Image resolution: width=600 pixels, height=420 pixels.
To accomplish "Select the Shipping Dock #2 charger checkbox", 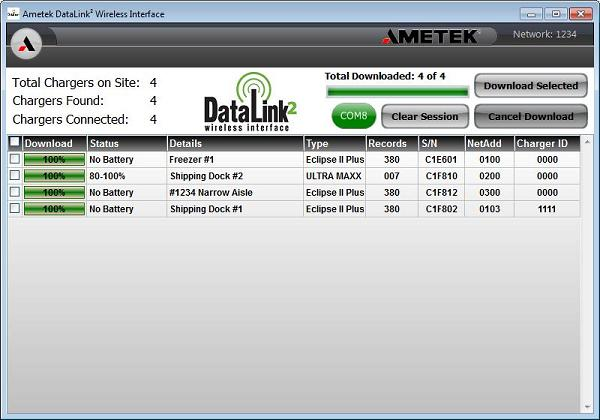I will coord(14,175).
